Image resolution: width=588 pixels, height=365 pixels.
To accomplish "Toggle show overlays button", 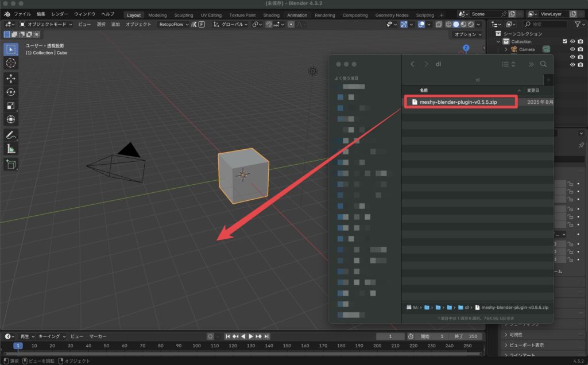I will [421, 24].
